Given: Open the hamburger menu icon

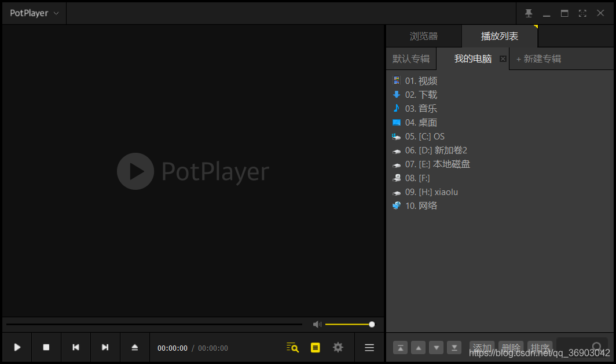Looking at the screenshot, I should tap(369, 347).
